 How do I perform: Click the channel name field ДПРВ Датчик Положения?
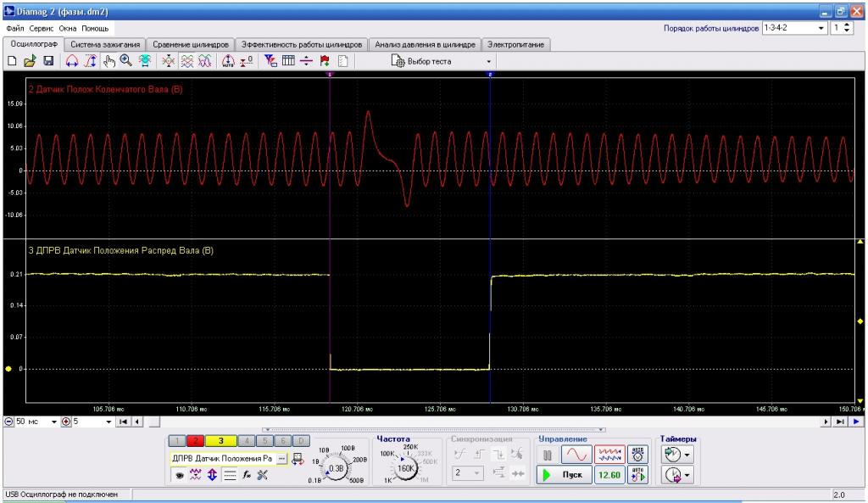click(222, 458)
